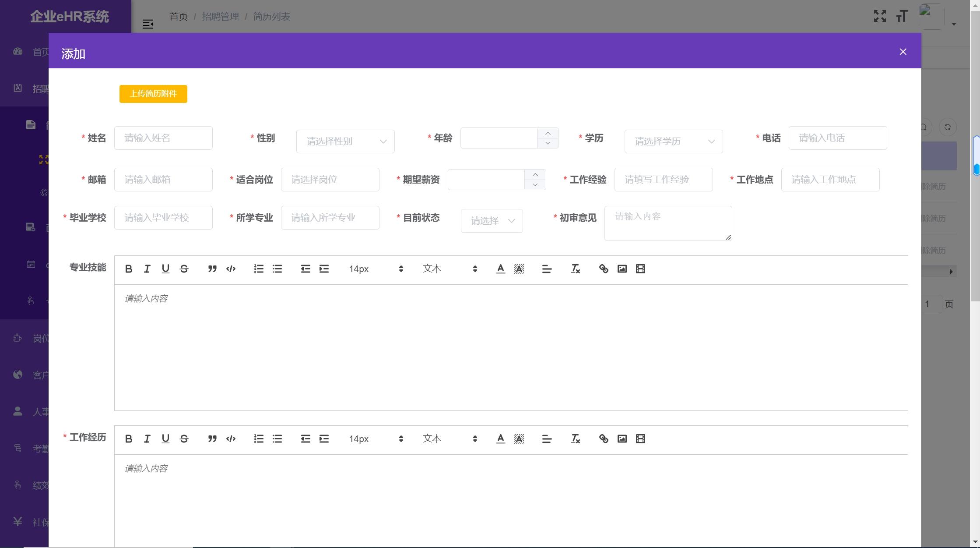This screenshot has width=980, height=548.
Task: Insert a video in 专业技能 editor
Action: [641, 269]
